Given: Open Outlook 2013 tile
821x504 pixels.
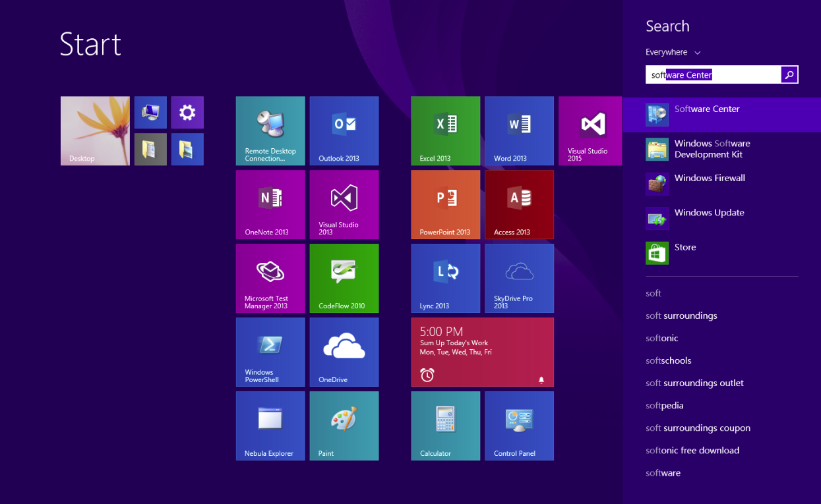Looking at the screenshot, I should (x=344, y=131).
